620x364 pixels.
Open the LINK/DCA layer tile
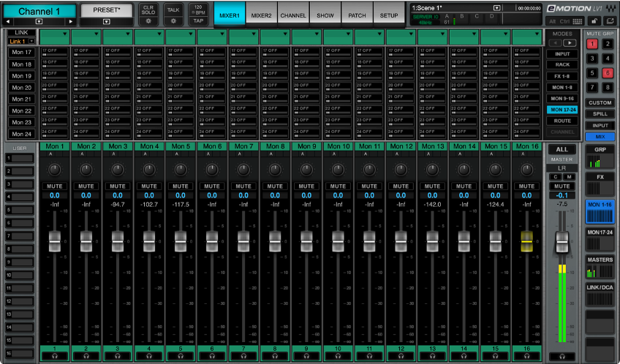[600, 295]
